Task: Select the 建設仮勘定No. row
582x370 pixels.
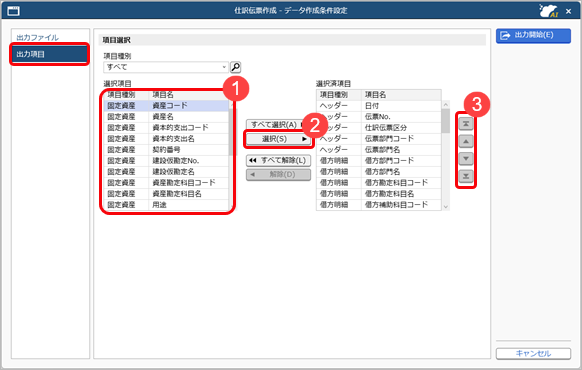Action: point(166,161)
